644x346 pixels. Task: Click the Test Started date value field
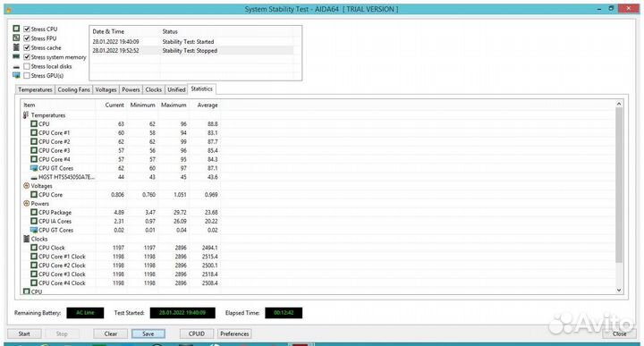tap(182, 313)
